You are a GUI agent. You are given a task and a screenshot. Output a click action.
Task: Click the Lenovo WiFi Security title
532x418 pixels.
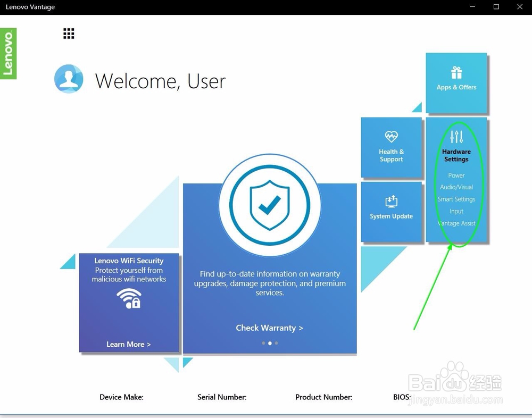129,261
